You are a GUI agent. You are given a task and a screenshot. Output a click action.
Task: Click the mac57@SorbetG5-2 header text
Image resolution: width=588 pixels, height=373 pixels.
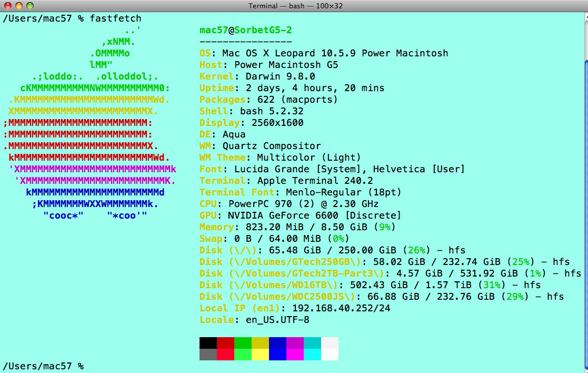click(246, 30)
